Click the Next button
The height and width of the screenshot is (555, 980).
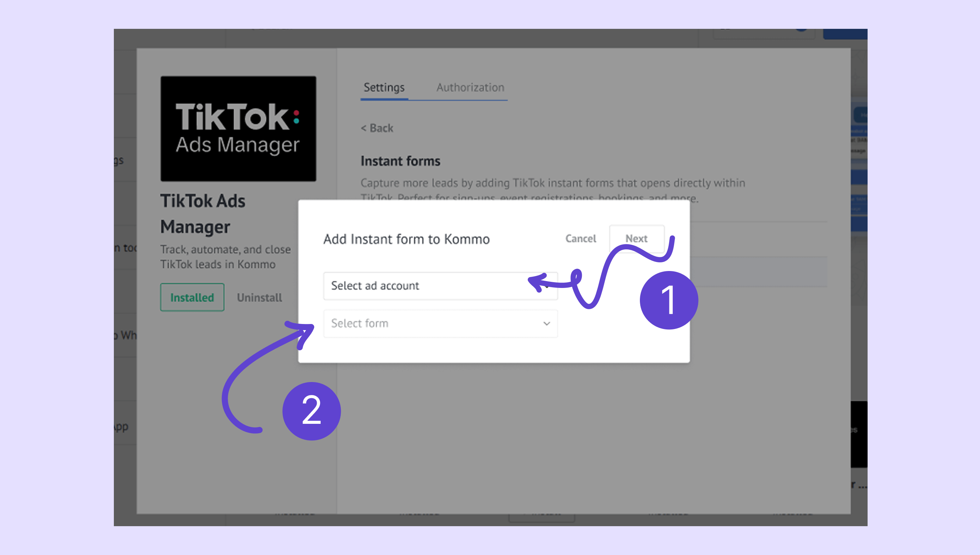tap(636, 239)
